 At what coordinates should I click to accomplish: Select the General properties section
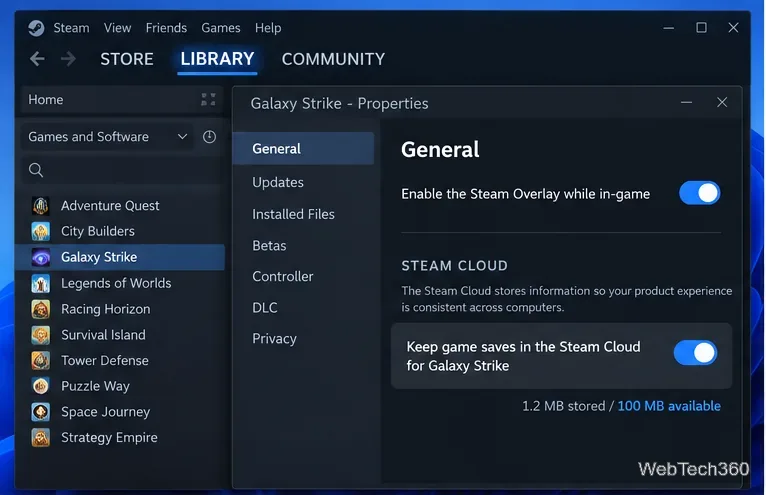303,149
